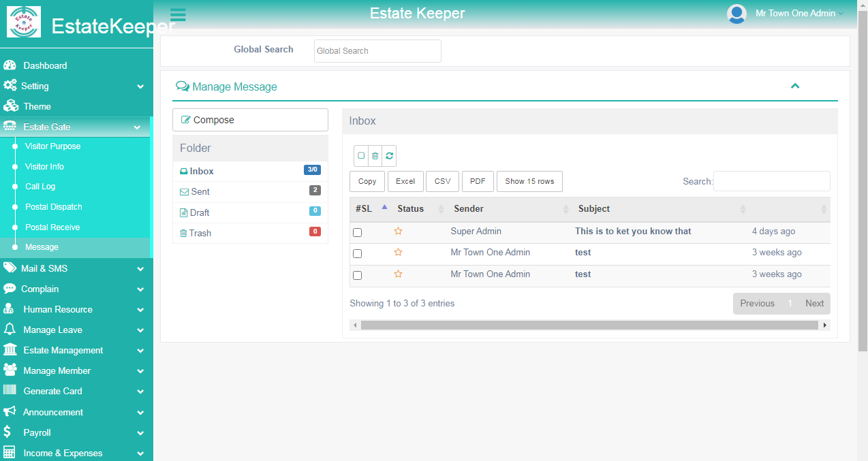Click the Announcement megaphone icon
Image resolution: width=868 pixels, height=461 pixels.
[x=10, y=412]
